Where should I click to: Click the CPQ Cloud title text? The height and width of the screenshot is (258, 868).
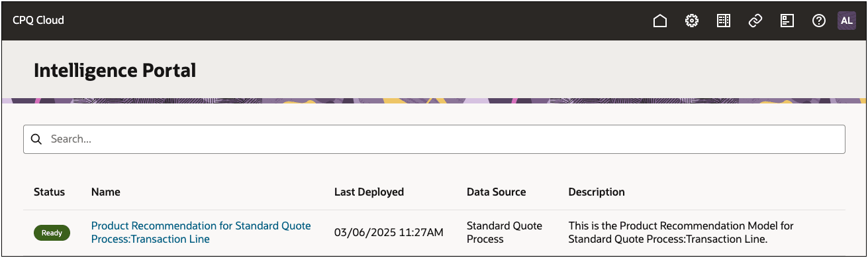tap(38, 20)
